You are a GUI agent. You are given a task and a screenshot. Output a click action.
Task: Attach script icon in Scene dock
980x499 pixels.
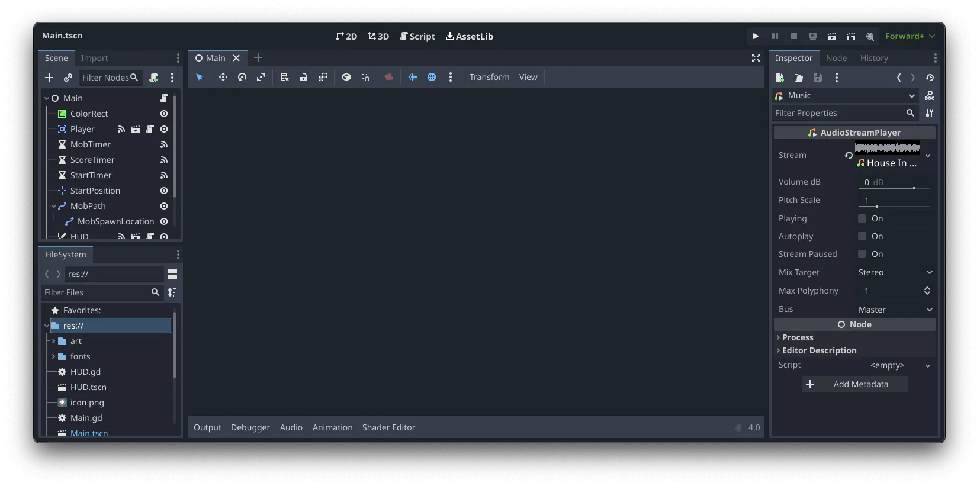153,78
